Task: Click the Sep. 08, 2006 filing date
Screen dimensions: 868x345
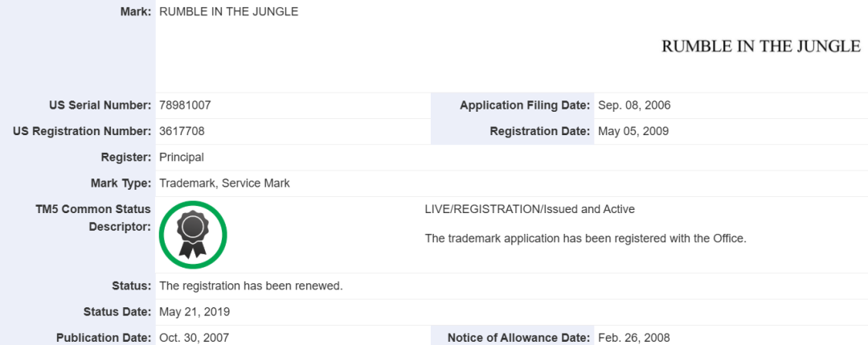Action: point(634,105)
